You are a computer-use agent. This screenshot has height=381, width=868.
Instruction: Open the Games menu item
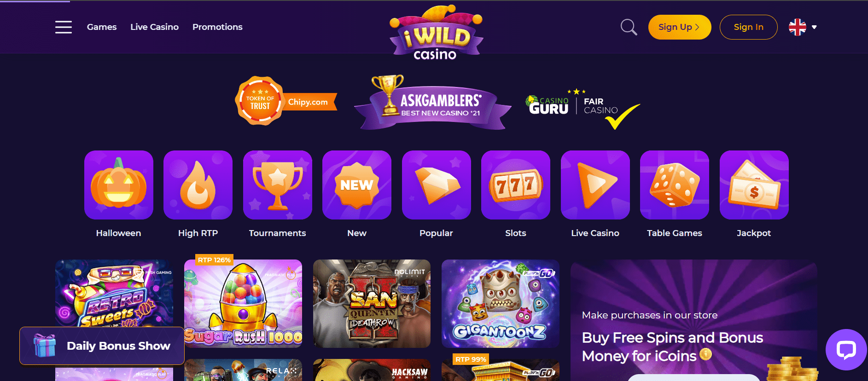click(x=102, y=27)
